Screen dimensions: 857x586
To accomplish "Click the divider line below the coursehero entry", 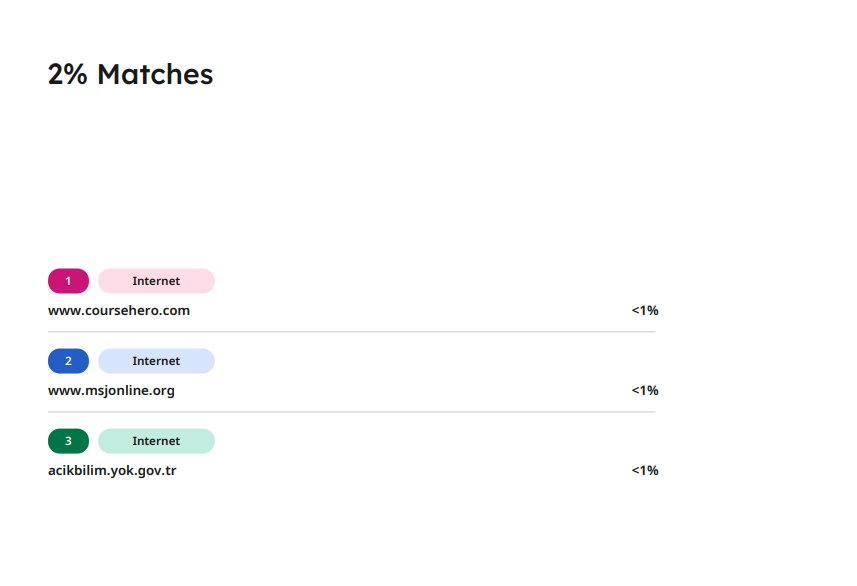I will click(x=351, y=332).
